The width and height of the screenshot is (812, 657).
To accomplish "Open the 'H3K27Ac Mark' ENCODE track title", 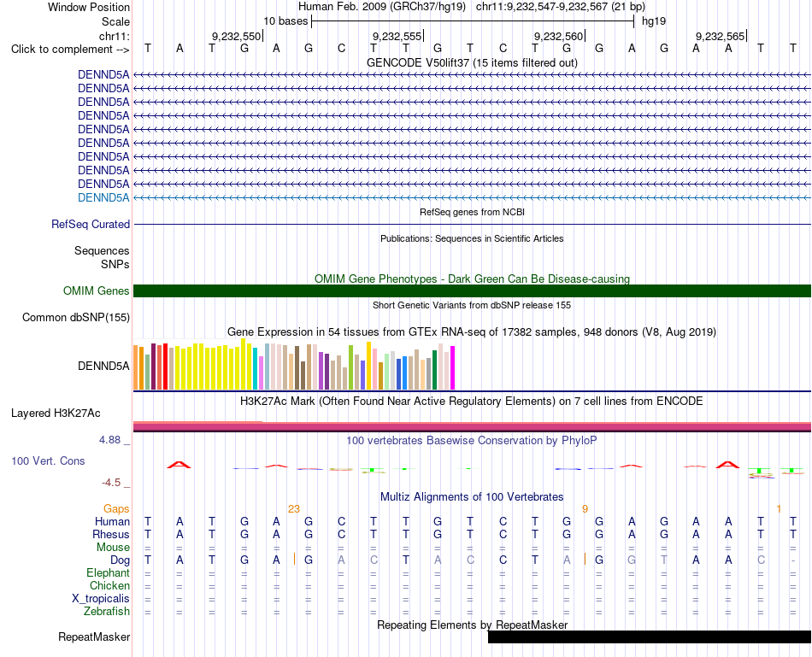I will [472, 402].
